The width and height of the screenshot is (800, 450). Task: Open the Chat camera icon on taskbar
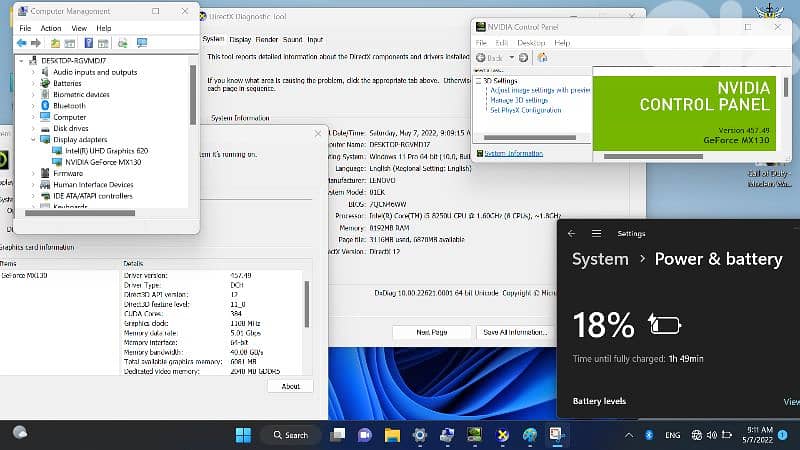click(x=365, y=435)
